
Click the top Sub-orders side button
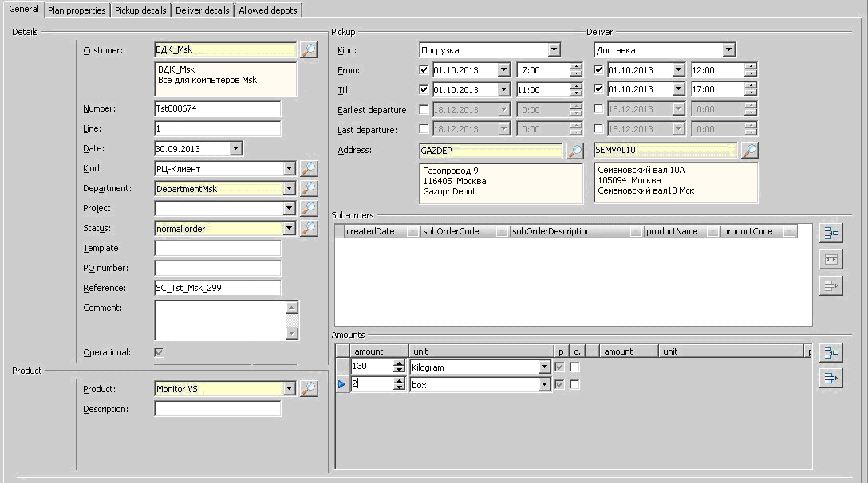831,233
